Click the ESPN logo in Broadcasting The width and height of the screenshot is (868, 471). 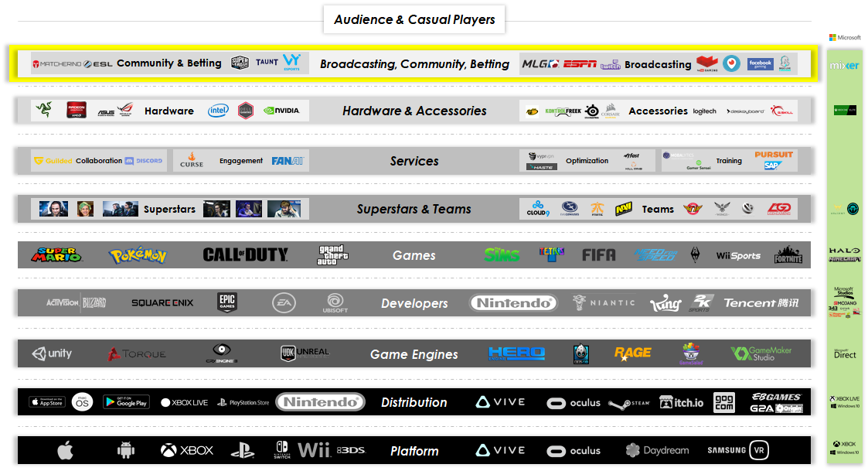[580, 64]
